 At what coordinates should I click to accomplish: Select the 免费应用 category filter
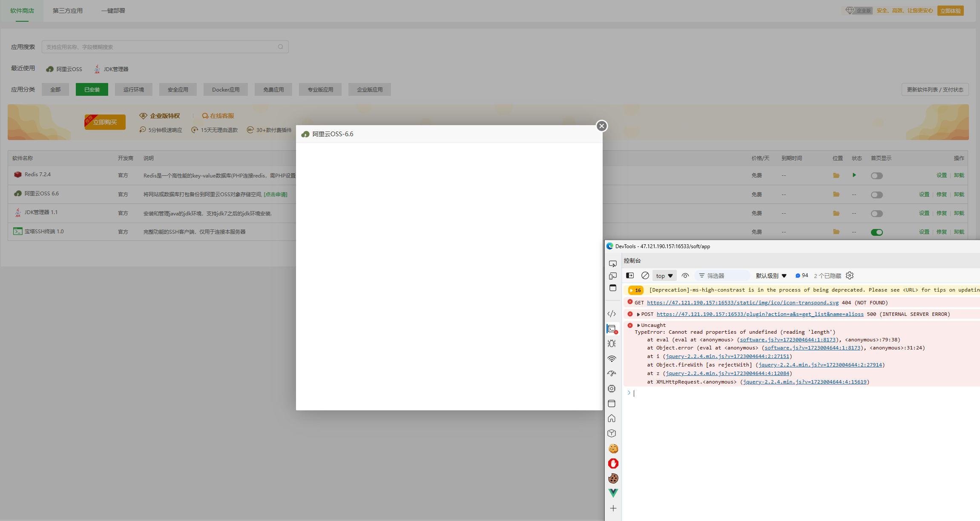click(273, 89)
